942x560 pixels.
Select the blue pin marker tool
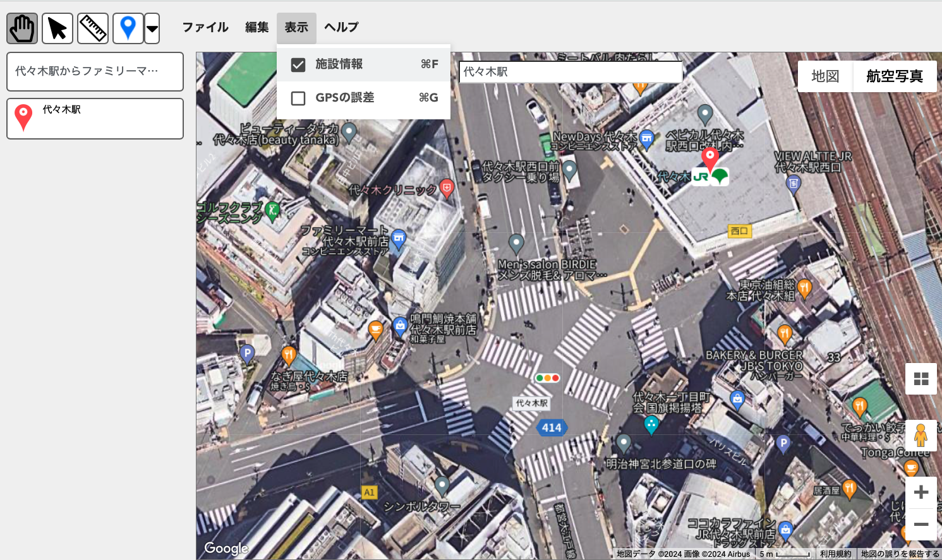tap(128, 28)
